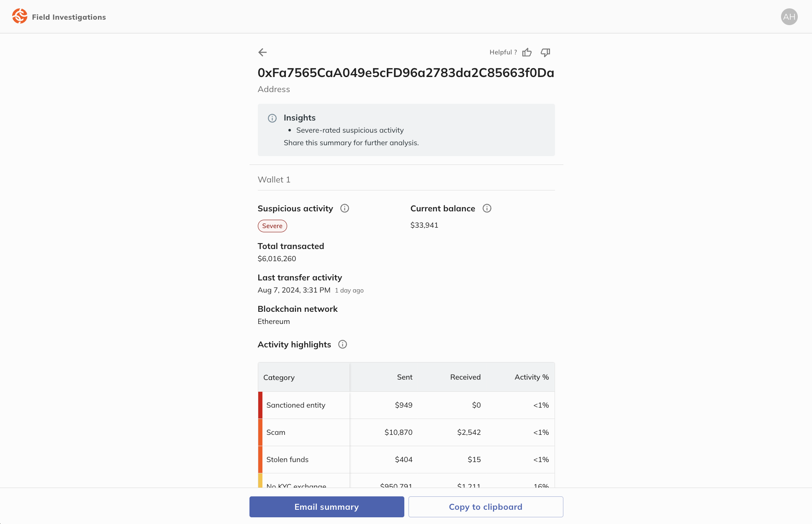Click the back arrow icon
Viewport: 812px width, 524px height.
pos(262,52)
